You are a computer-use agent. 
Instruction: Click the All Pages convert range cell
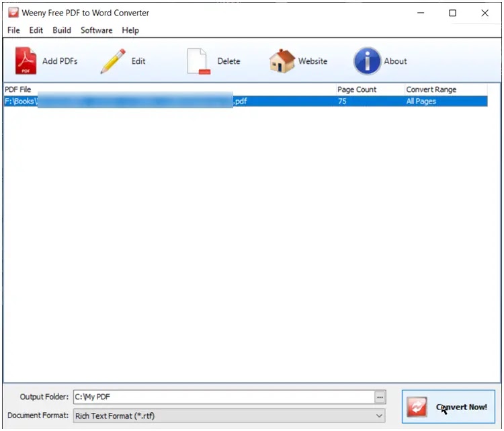point(421,102)
